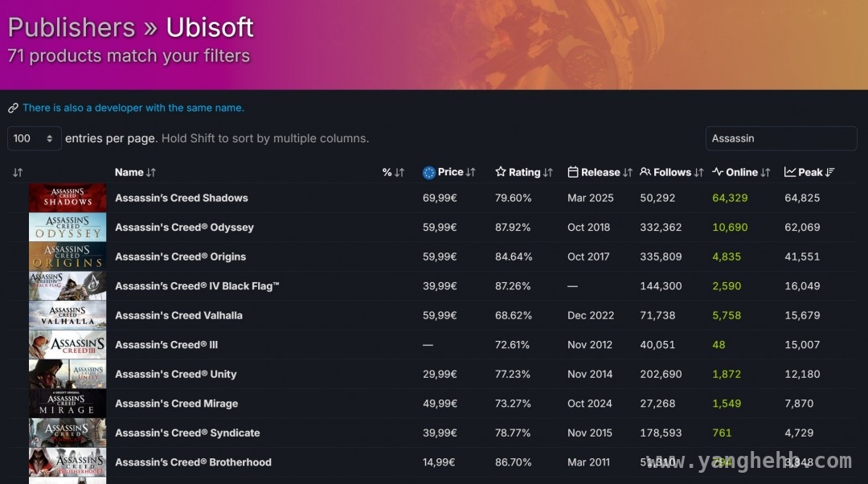Click the 73.27% rating for Mirage
This screenshot has width=868, height=484.
513,403
